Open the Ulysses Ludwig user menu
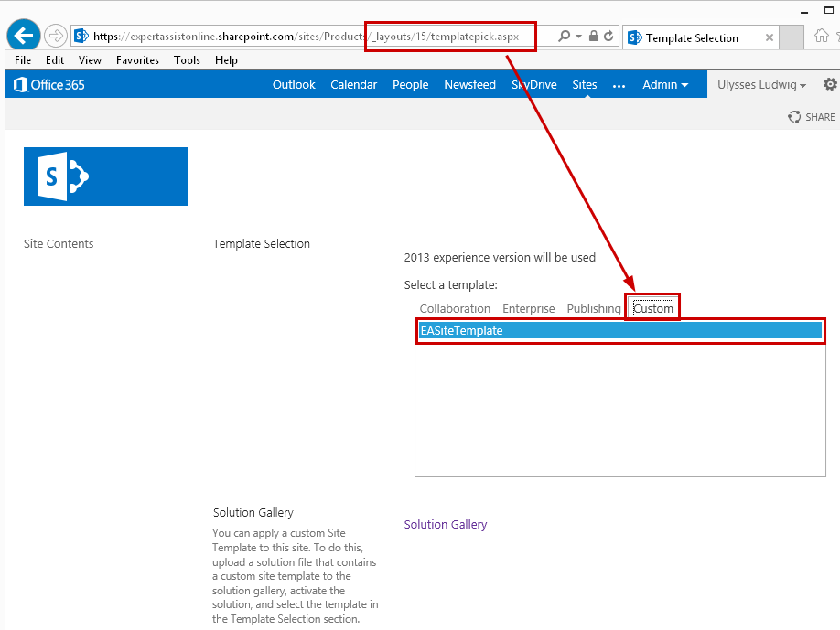This screenshot has height=630, width=840. tap(761, 85)
